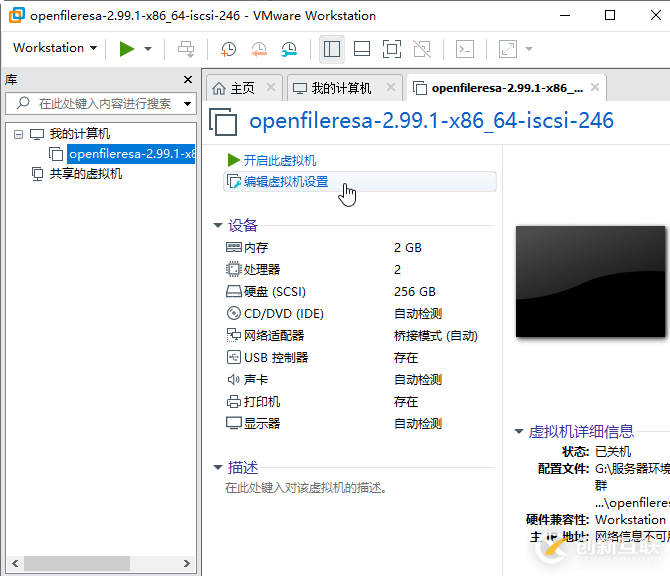
Task: Toggle the thumbnail bar view icon
Action: click(x=362, y=48)
